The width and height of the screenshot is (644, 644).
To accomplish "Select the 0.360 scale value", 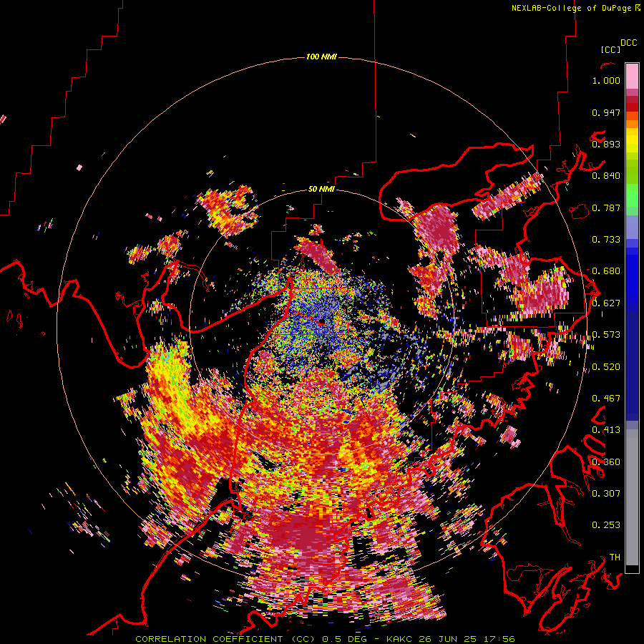I will pyautogui.click(x=606, y=462).
